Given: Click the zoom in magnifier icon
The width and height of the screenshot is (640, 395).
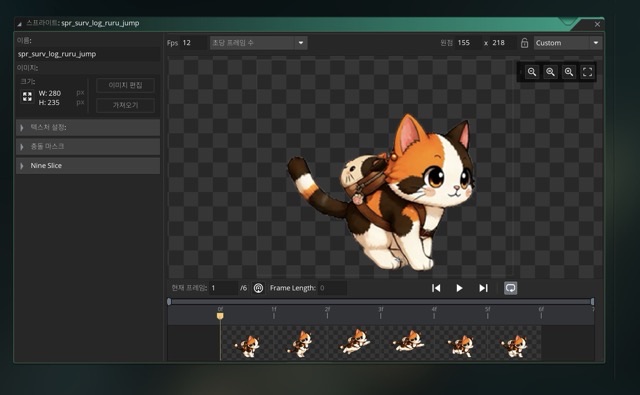Looking at the screenshot, I should (x=569, y=72).
